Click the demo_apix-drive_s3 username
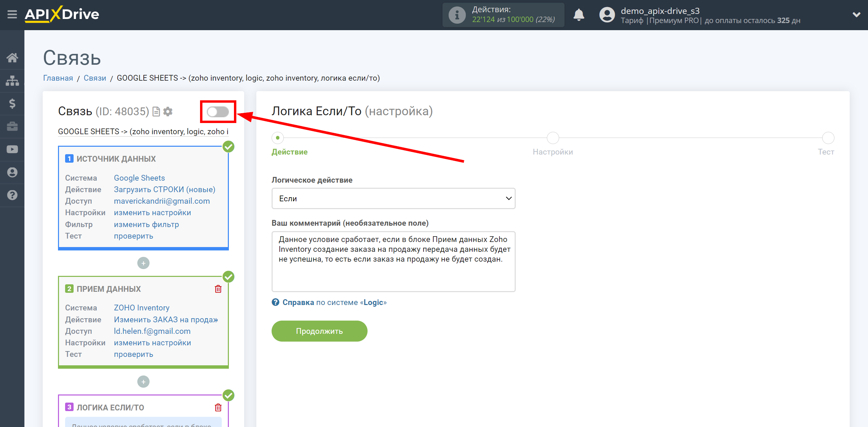The width and height of the screenshot is (868, 427). coord(660,11)
